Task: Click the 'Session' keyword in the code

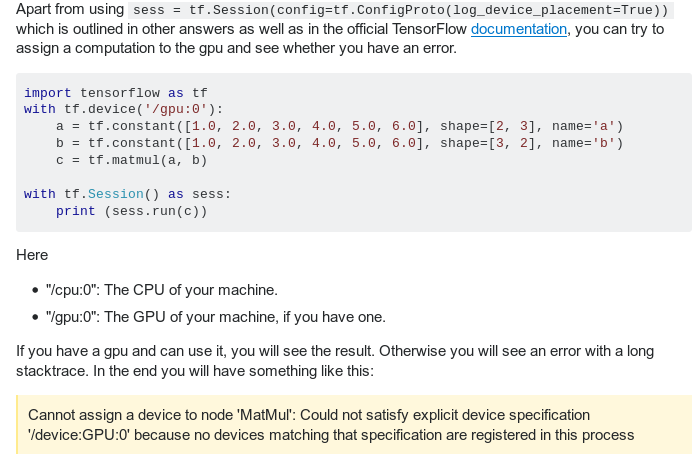Action: [115, 194]
